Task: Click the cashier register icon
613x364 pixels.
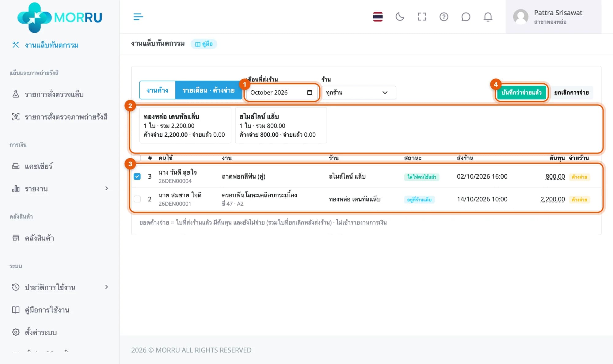Action: [x=16, y=166]
